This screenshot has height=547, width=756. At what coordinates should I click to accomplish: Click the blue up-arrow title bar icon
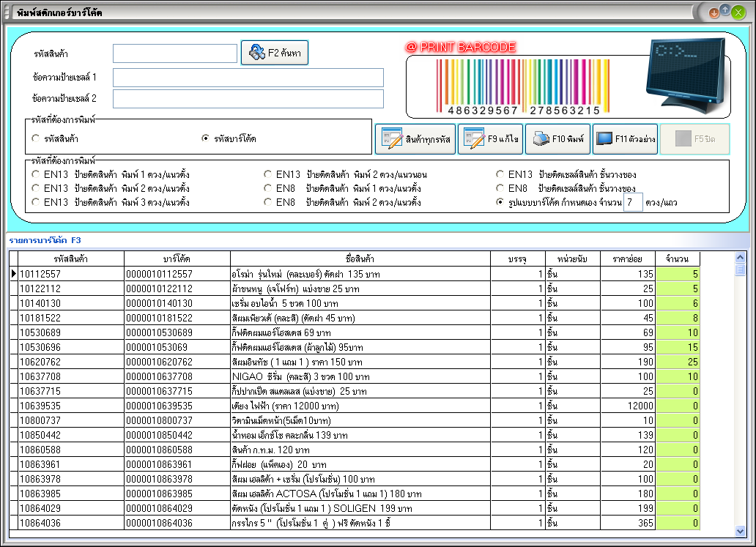(725, 11)
